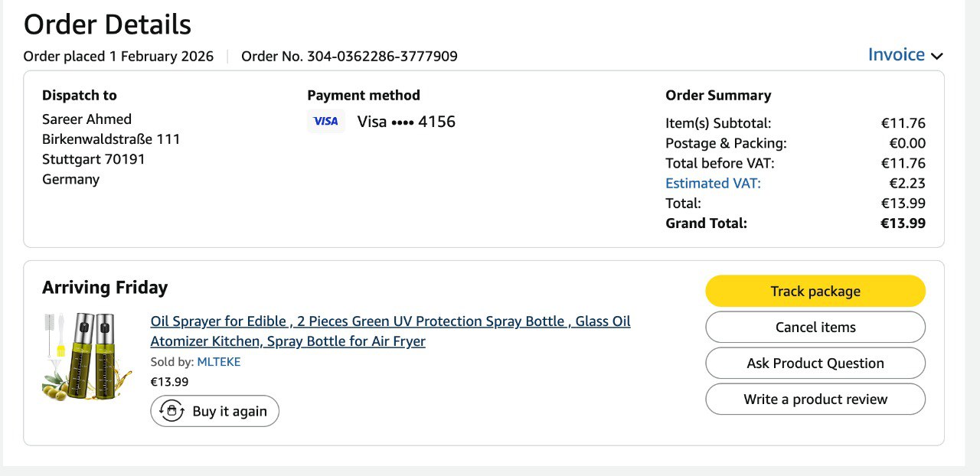The width and height of the screenshot is (980, 476).
Task: Expand the Invoice chevron arrow
Action: 937,56
